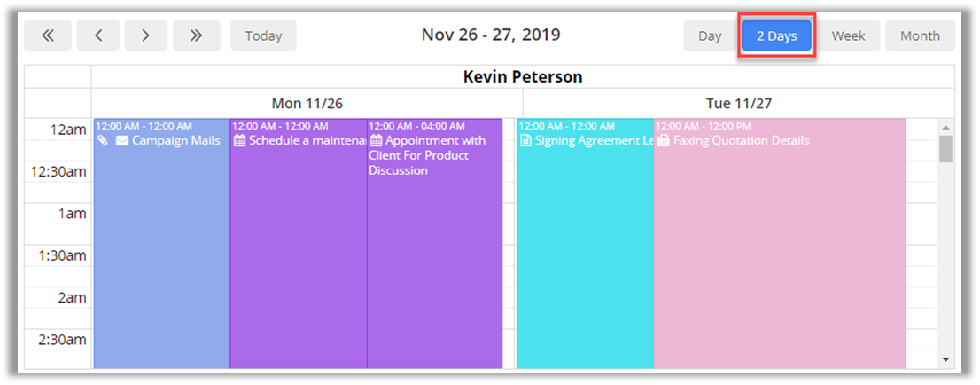Click the fax icon on Faxing Quotation Details
980x385 pixels.
point(663,141)
